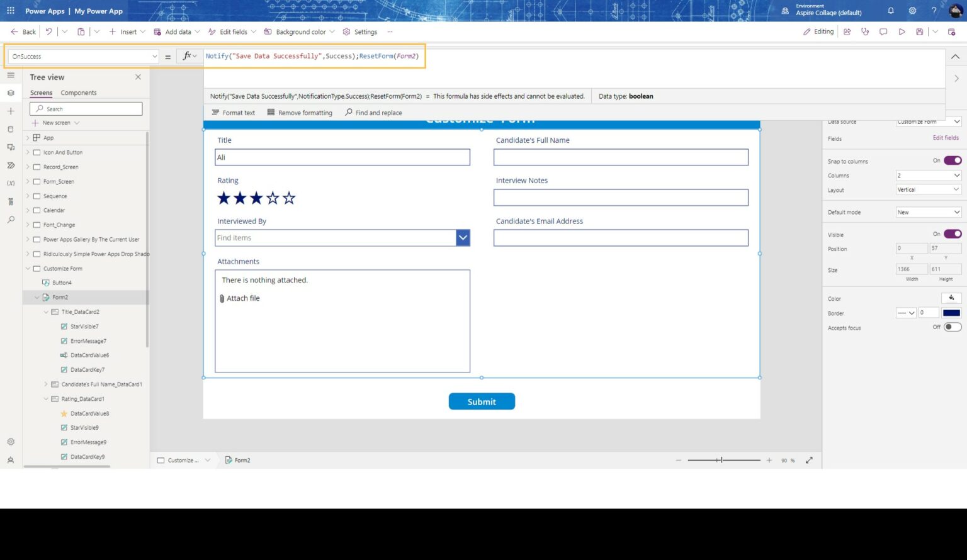Open the Default mode dropdown showing New

(928, 212)
